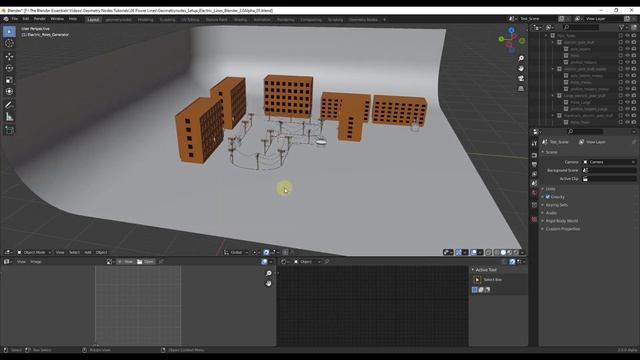Expand the Rigid Body World panel

click(561, 221)
